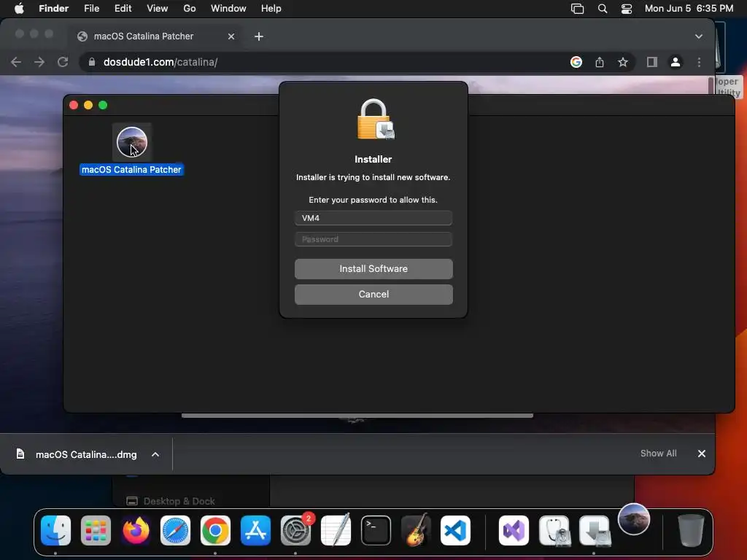This screenshot has width=747, height=560.
Task: Open the Installer app in the dock
Action: [595, 530]
